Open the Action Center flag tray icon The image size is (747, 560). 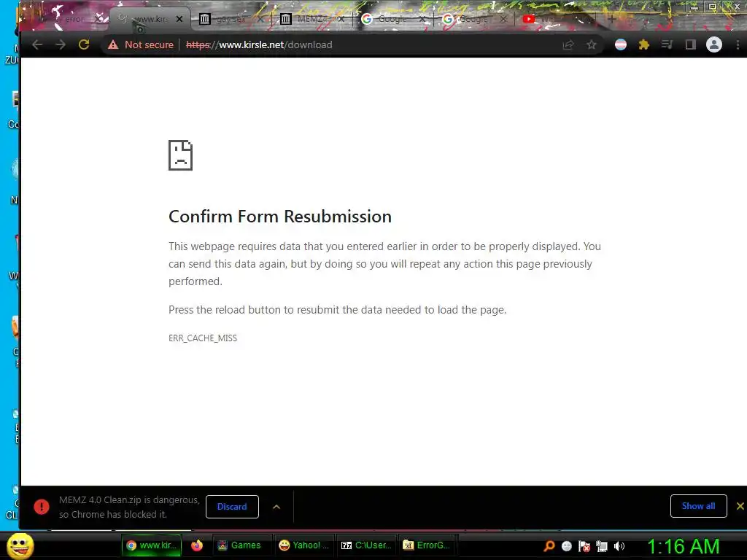pos(584,546)
